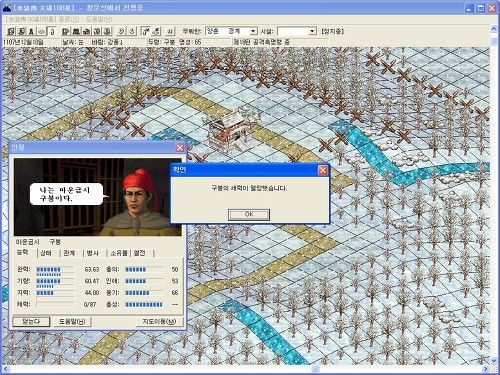The width and height of the screenshot is (500, 375).
Task: Click the name '구봉' below the portrait
Action: 55,242
